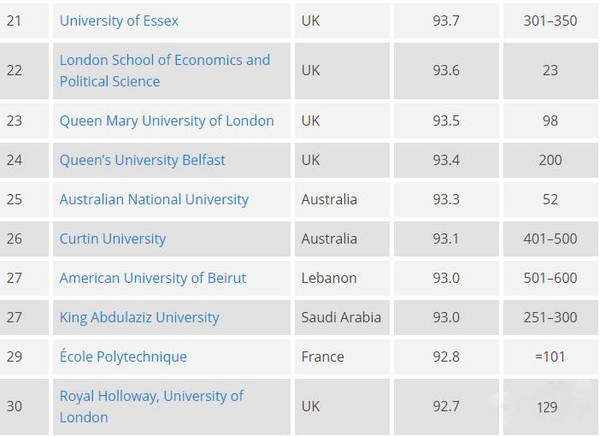Select the Saudi Arabia country cell
This screenshot has height=436, width=600.
coord(342,318)
